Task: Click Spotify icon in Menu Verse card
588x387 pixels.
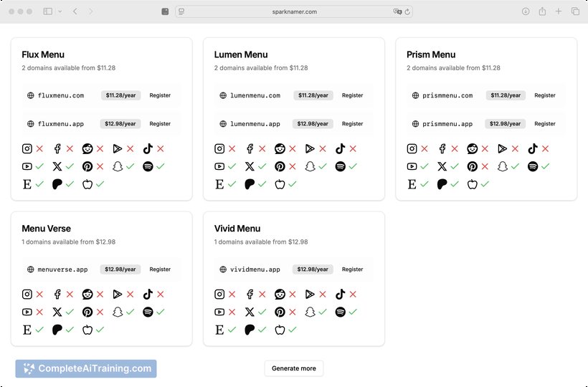Action: (x=148, y=312)
